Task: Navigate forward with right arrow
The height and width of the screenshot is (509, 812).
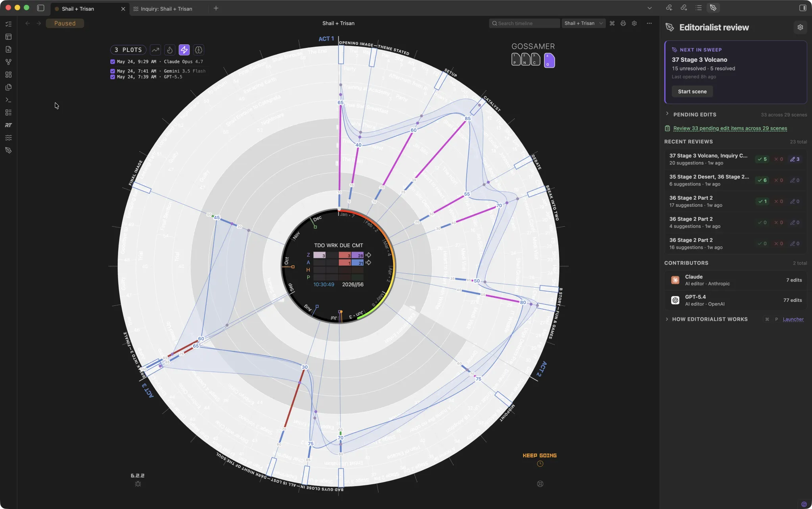Action: click(x=39, y=23)
